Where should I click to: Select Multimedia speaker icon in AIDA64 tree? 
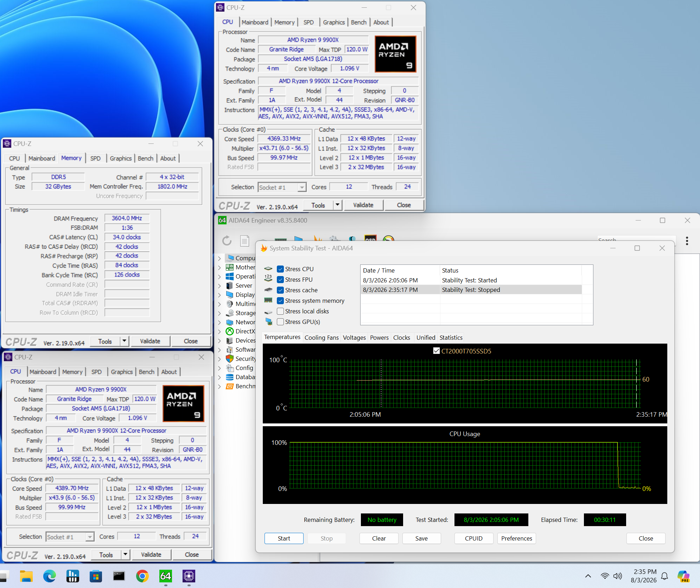[x=230, y=303]
